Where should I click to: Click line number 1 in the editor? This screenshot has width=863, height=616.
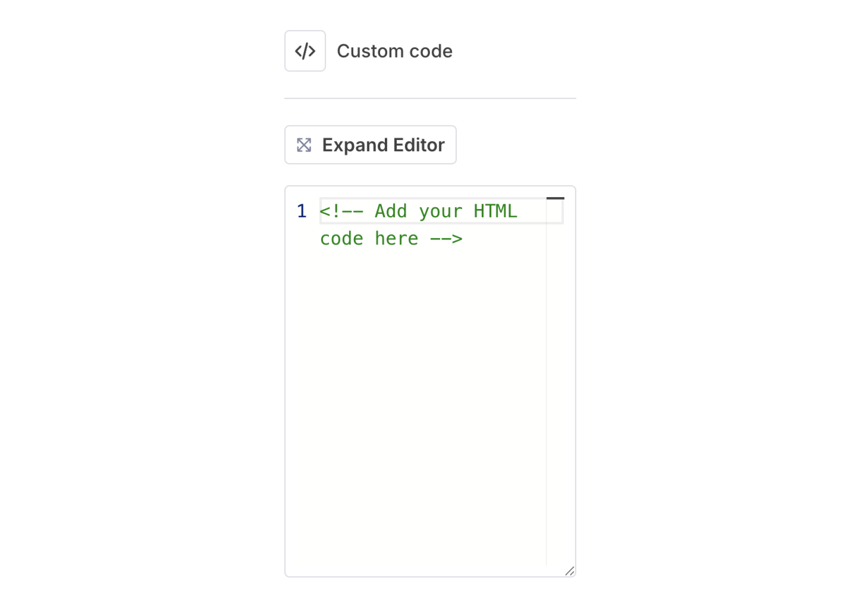point(301,211)
